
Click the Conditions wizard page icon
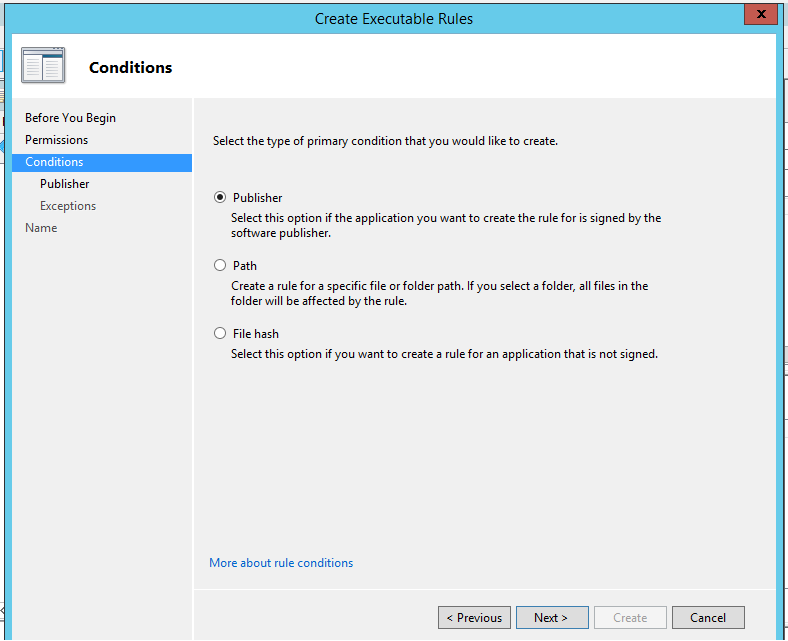tap(43, 66)
